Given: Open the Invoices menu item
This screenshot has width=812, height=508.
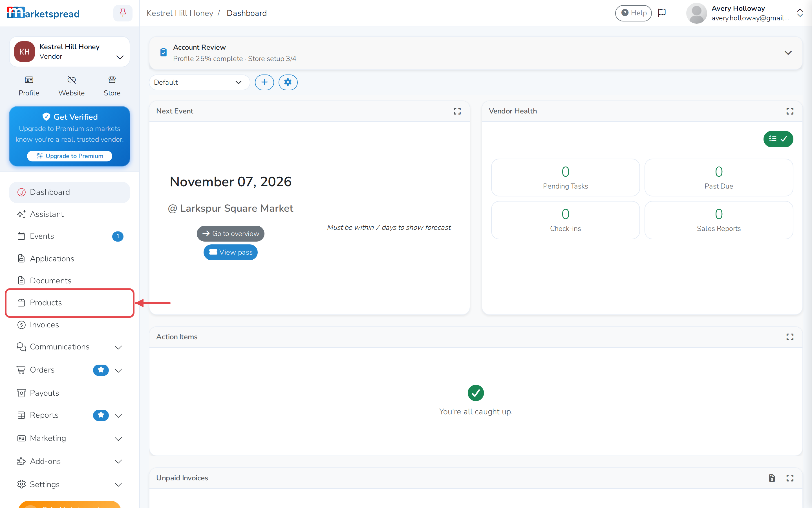Looking at the screenshot, I should click(x=69, y=325).
